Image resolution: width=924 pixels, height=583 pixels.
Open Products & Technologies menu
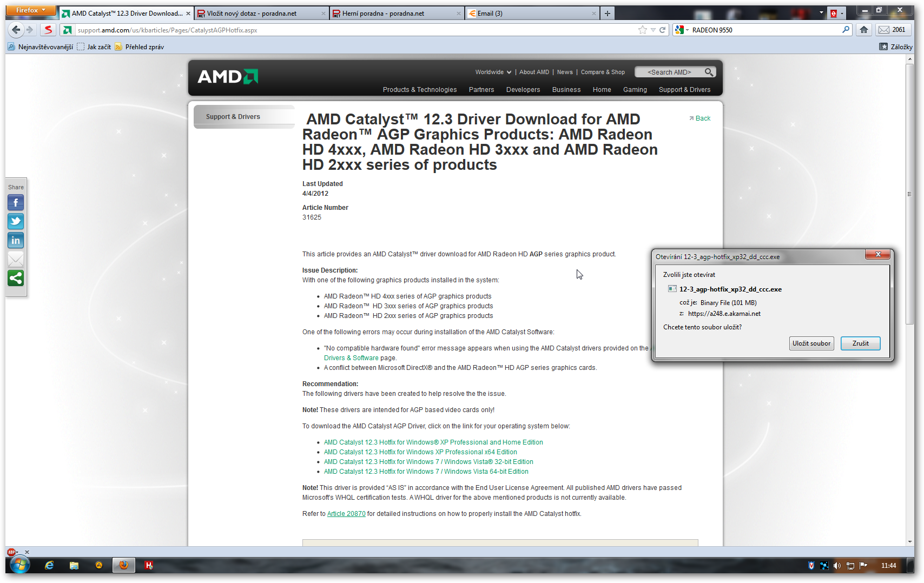(420, 90)
